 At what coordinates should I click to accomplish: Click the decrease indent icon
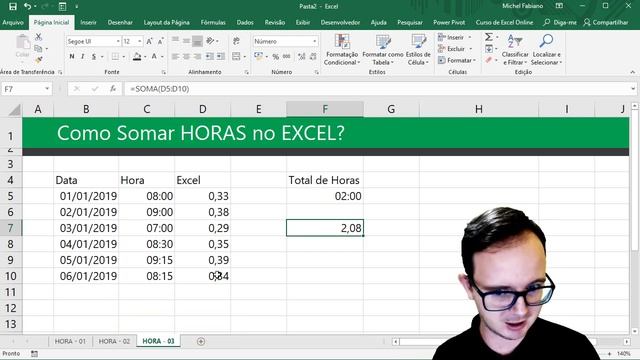tap(210, 56)
